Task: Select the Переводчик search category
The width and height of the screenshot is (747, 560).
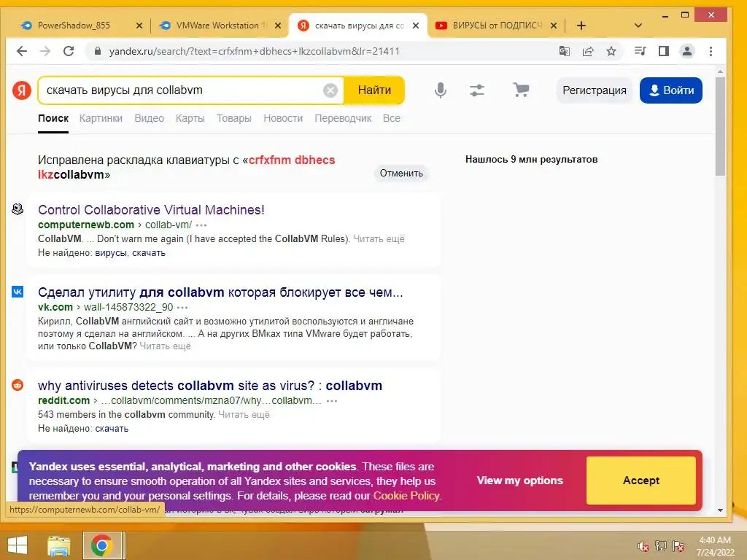Action: pos(343,119)
